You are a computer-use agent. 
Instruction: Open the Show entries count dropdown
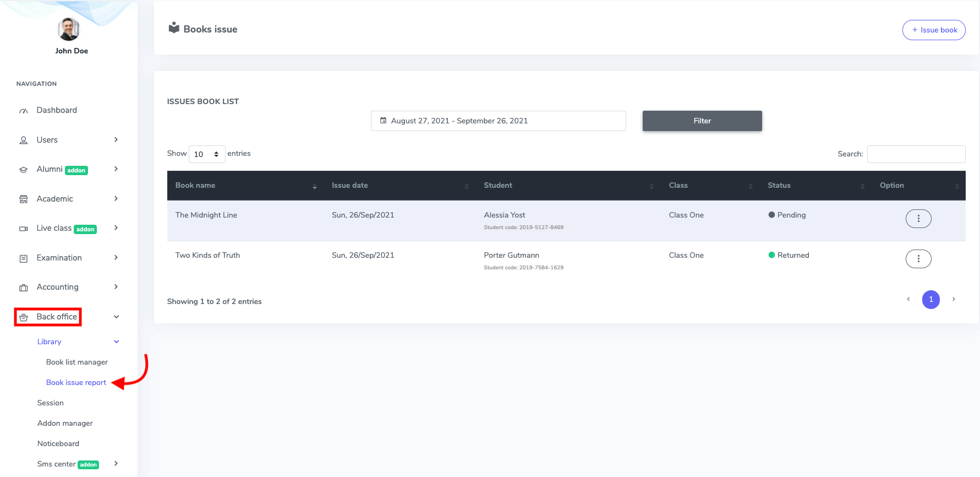pos(206,154)
